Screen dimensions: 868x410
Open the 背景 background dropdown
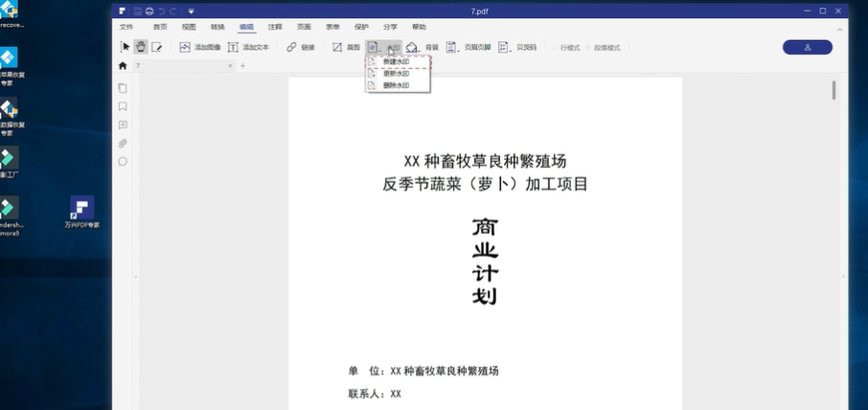(423, 48)
